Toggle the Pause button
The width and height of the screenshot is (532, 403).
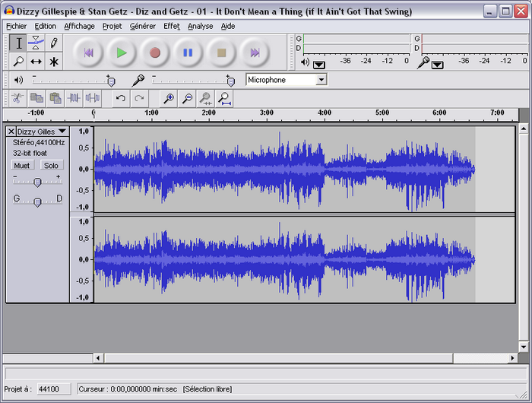pos(188,52)
